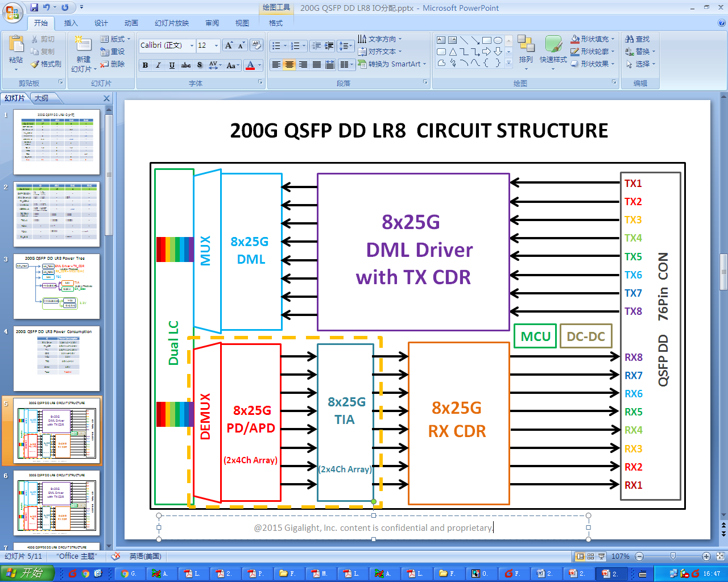Click the Copy (复制) icon
Screen dimensions: 728x582
[35, 52]
